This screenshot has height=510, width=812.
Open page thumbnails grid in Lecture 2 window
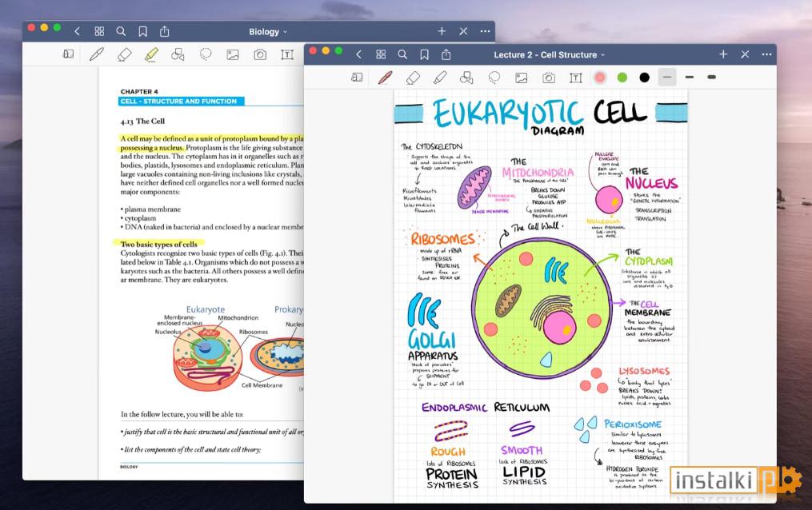click(x=381, y=54)
